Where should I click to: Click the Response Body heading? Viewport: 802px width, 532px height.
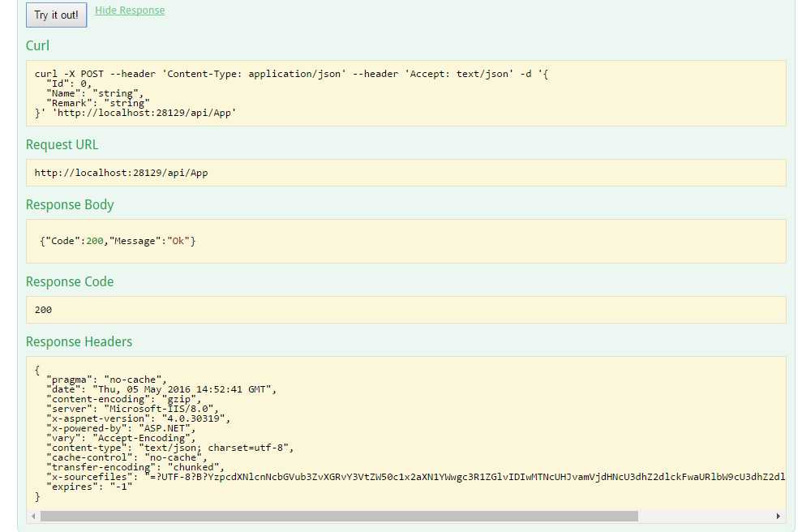[70, 204]
